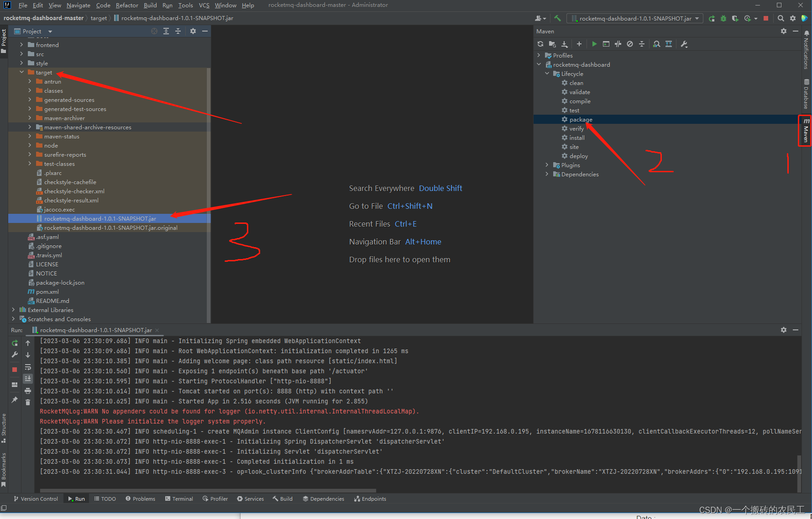
Task: Open Maven settings wrench
Action: click(x=684, y=44)
